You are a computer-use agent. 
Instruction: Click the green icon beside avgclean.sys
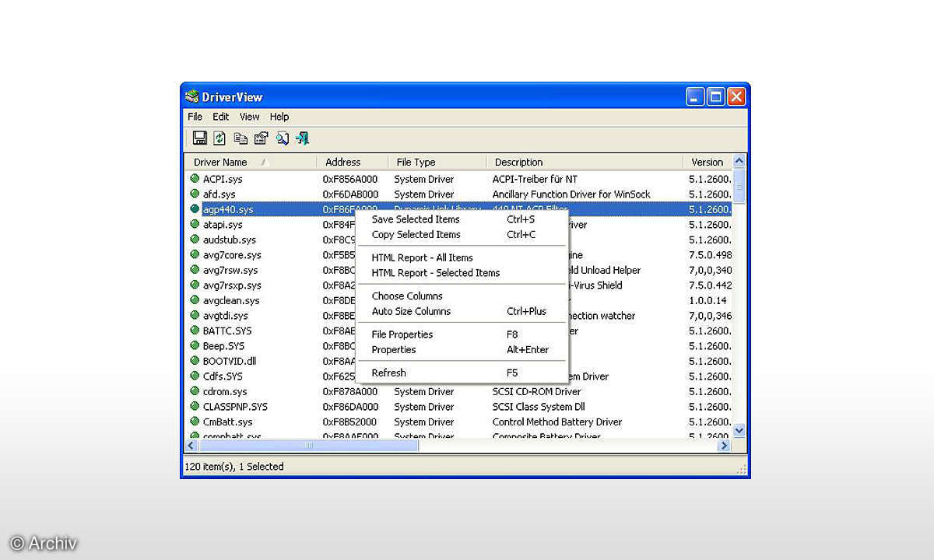click(x=195, y=300)
